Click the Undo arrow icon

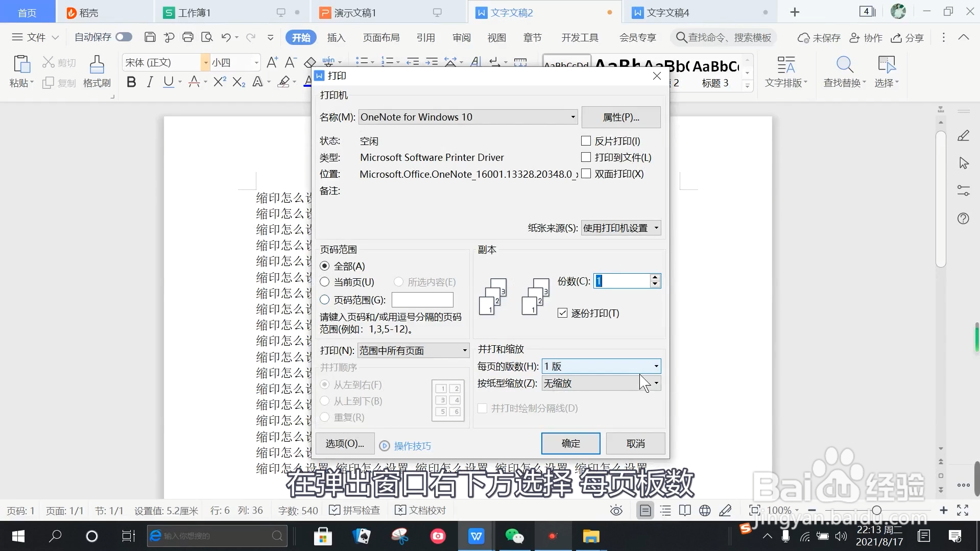click(x=226, y=37)
